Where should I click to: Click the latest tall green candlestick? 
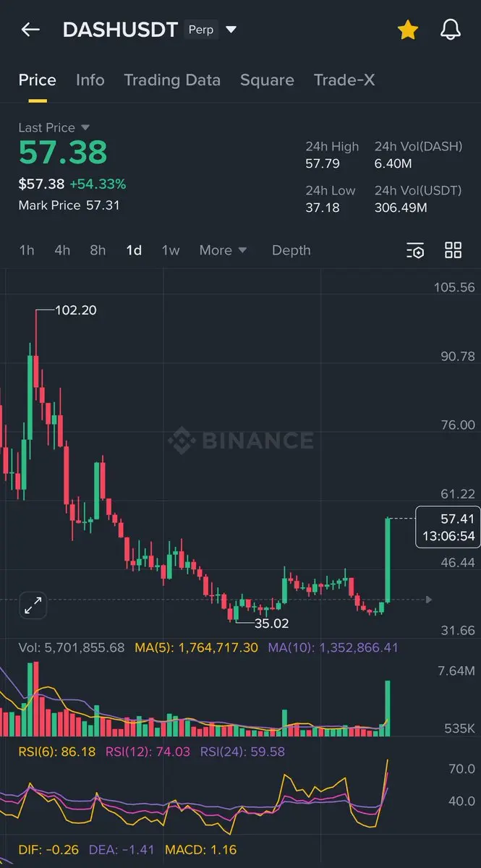tap(388, 559)
